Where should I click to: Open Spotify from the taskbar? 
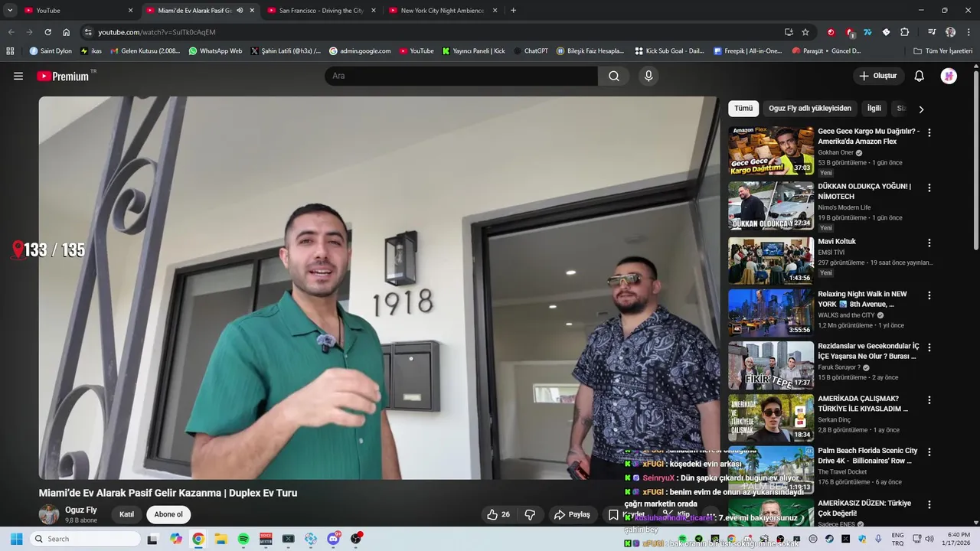[243, 539]
